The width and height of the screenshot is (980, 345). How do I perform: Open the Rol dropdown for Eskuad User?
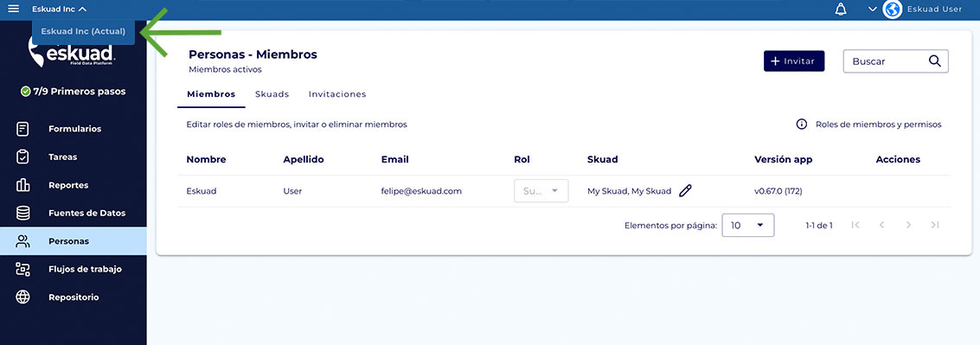tap(541, 191)
